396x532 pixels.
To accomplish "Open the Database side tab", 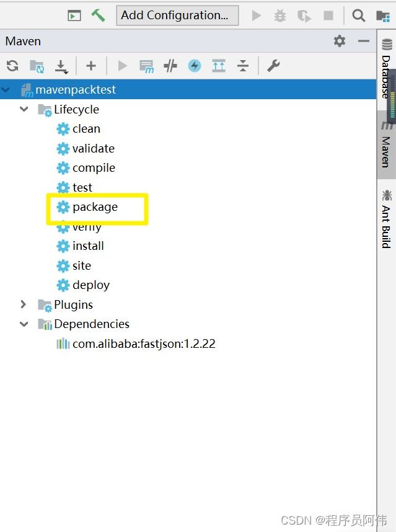I will click(387, 69).
